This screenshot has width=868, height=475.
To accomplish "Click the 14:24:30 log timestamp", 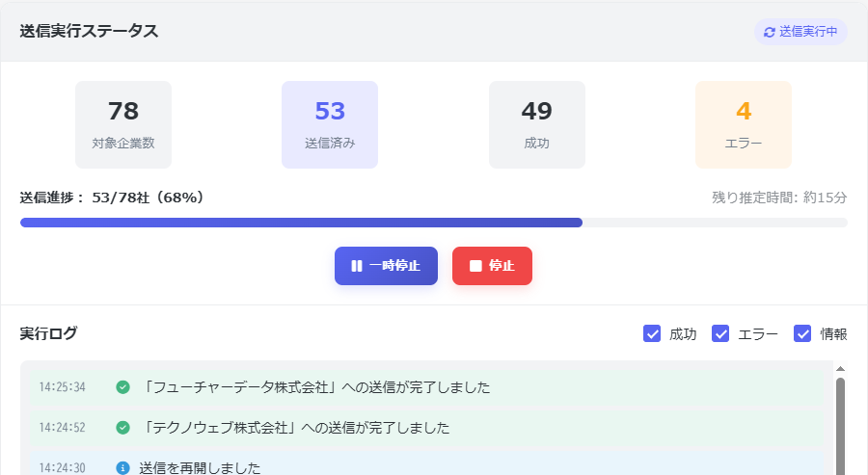I will coord(62,468).
